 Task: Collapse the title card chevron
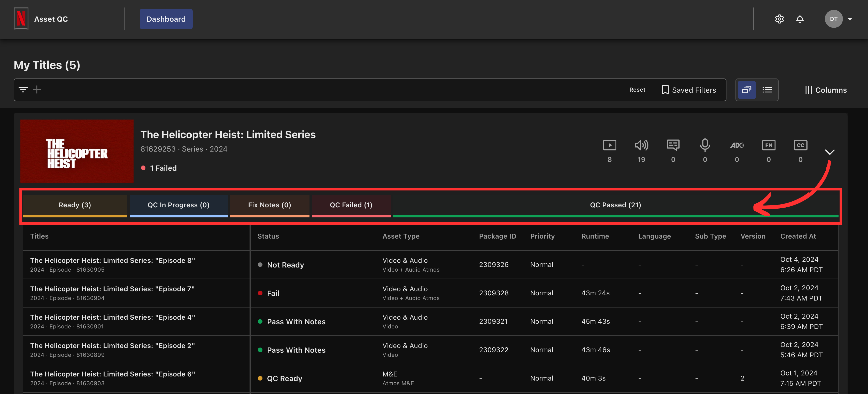coord(830,152)
